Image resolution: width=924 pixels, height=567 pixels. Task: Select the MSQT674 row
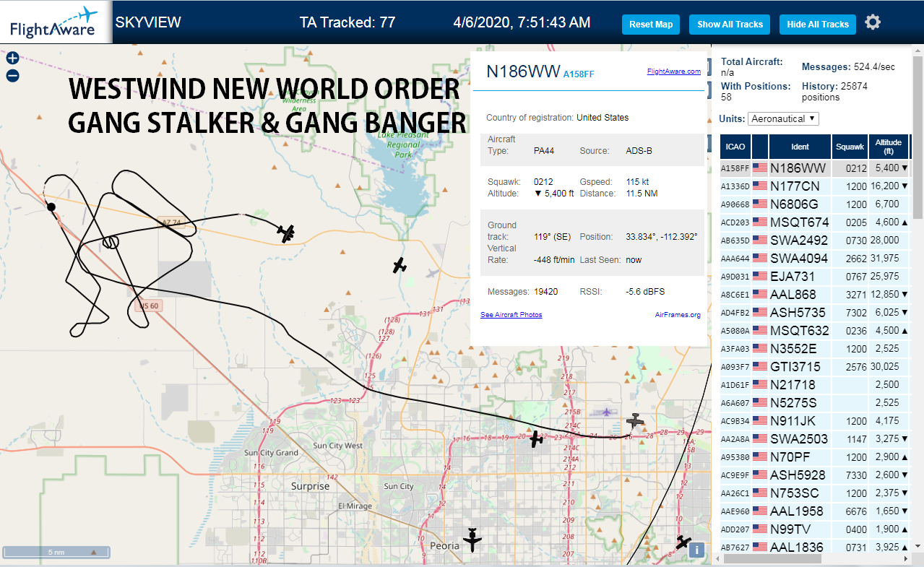click(x=815, y=222)
